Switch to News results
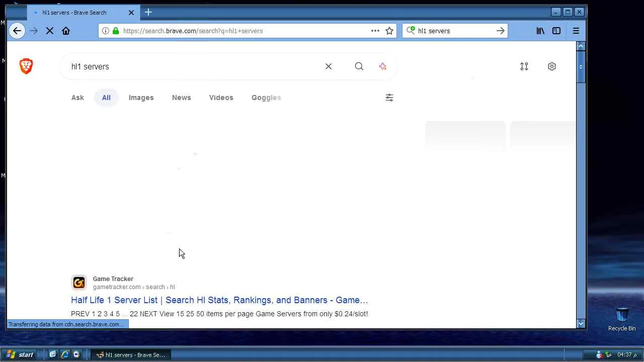The height and width of the screenshot is (362, 644). pos(182,98)
